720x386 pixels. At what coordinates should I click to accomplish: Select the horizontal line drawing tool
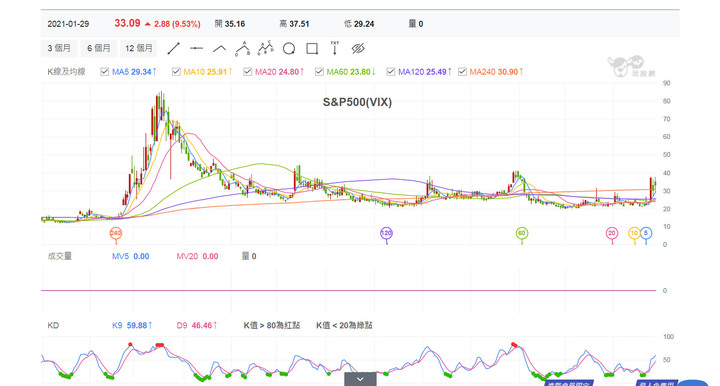tap(197, 48)
